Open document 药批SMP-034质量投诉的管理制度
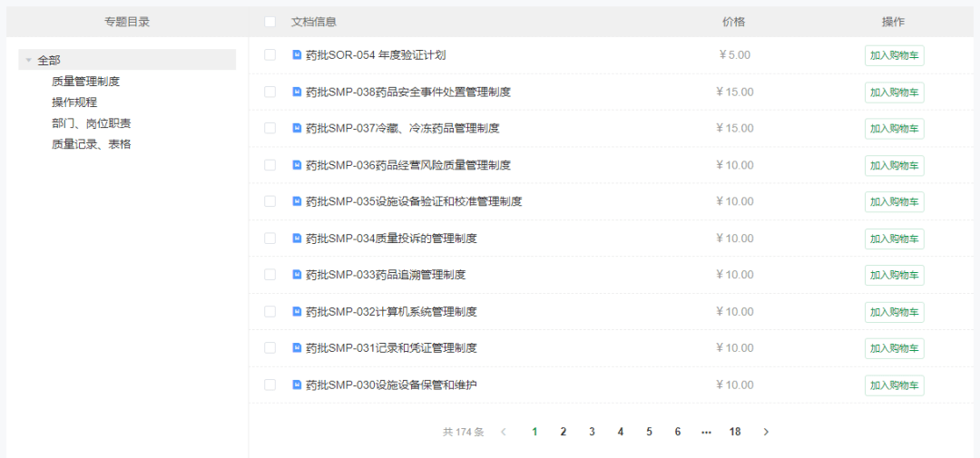 point(392,238)
